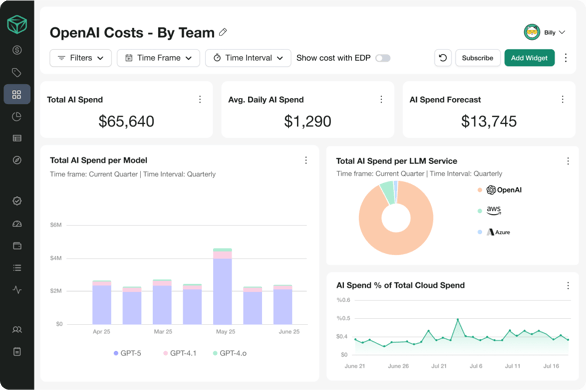Click Billy's avatar picture
This screenshot has width=586, height=390.
[532, 32]
